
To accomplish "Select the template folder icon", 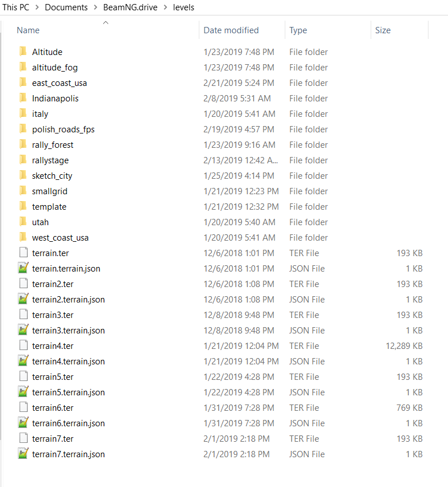I will [x=23, y=206].
